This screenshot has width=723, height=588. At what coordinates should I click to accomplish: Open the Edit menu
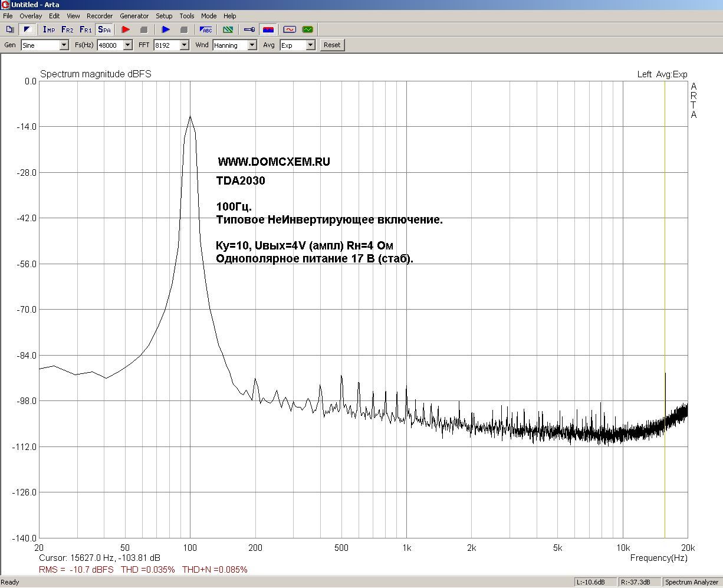(x=54, y=16)
